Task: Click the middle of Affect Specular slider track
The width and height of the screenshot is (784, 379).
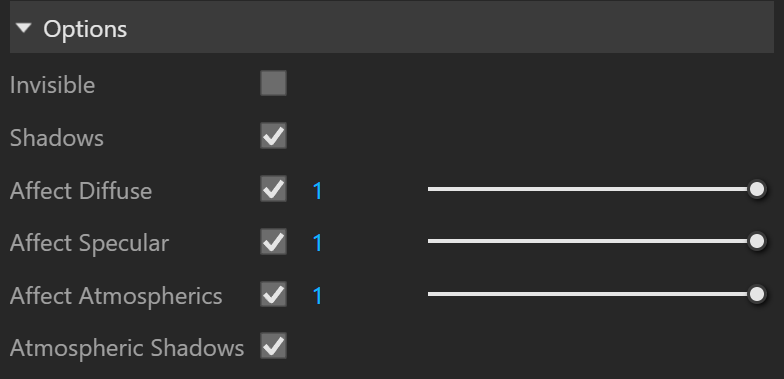Action: [593, 241]
